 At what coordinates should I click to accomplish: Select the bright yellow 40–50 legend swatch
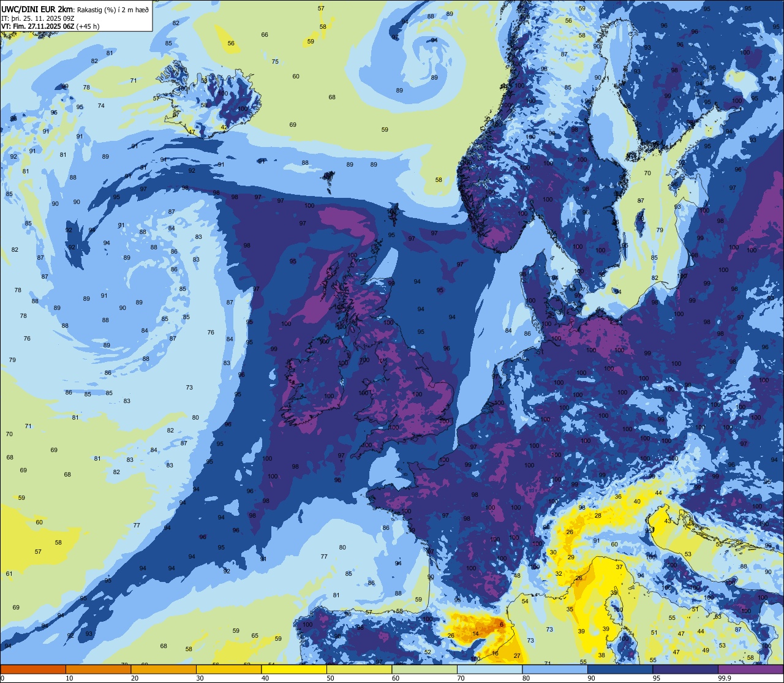pos(294,670)
